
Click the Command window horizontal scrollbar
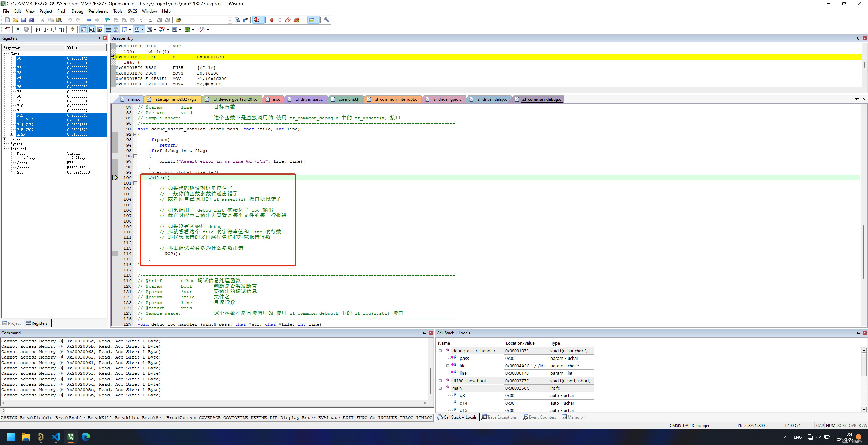point(214,403)
